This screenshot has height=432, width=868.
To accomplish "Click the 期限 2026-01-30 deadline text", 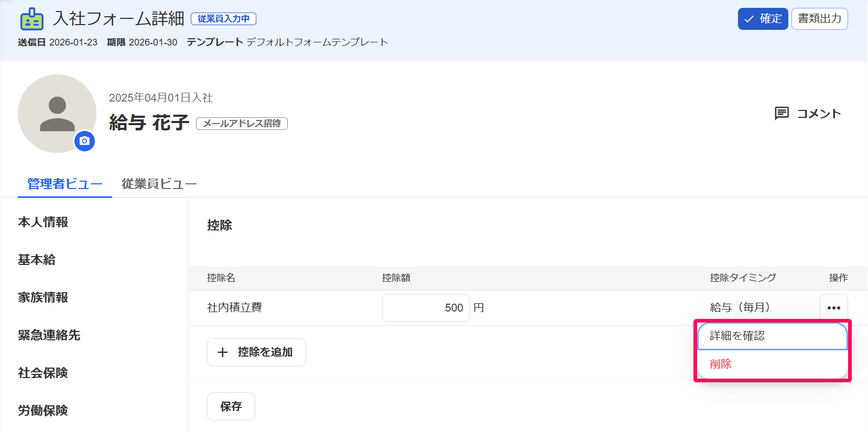I will coord(142,42).
